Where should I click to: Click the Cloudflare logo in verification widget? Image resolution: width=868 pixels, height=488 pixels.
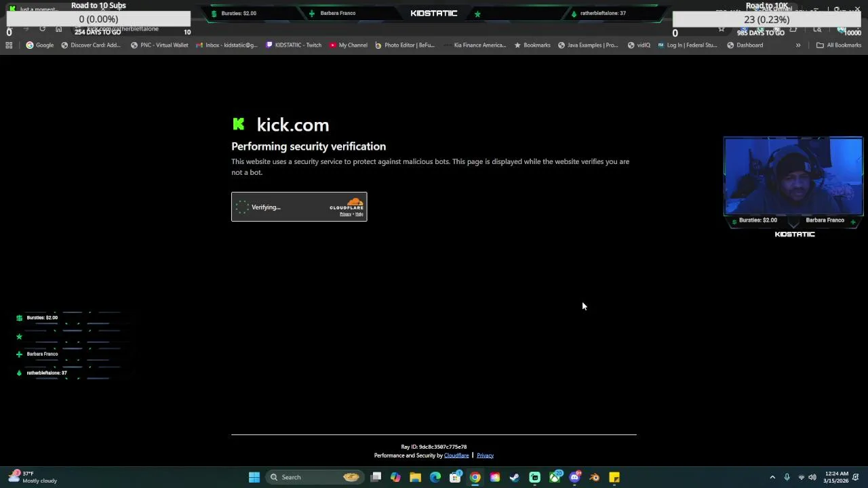coord(347,204)
